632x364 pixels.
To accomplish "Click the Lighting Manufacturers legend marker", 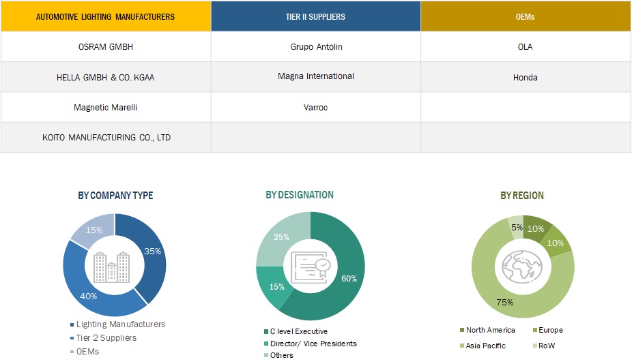I will coord(72,325).
